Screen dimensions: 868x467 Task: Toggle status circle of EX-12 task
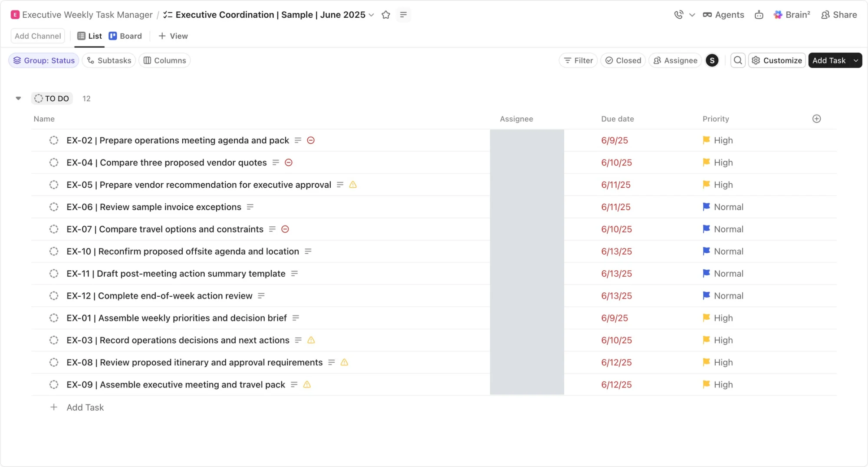pyautogui.click(x=54, y=296)
